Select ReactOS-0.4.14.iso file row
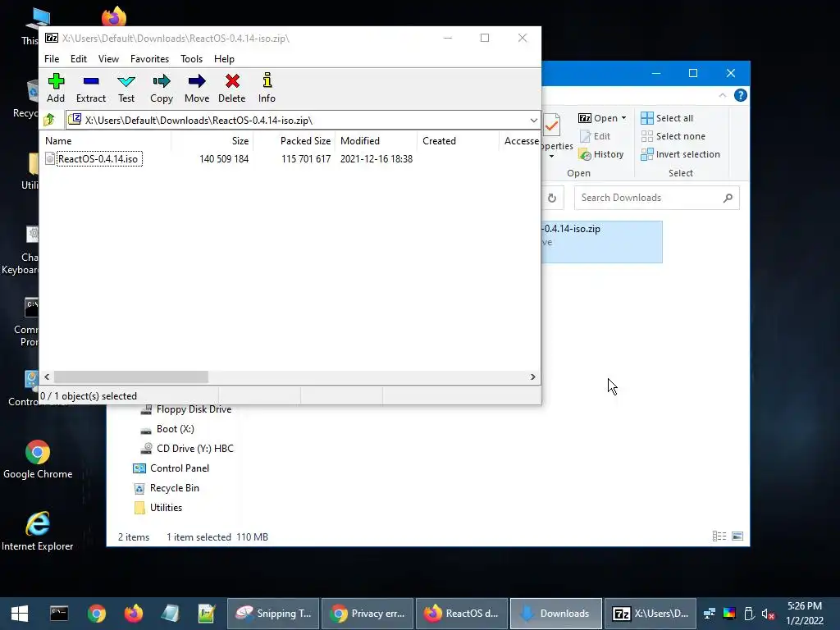Image resolution: width=840 pixels, height=630 pixels. click(98, 158)
